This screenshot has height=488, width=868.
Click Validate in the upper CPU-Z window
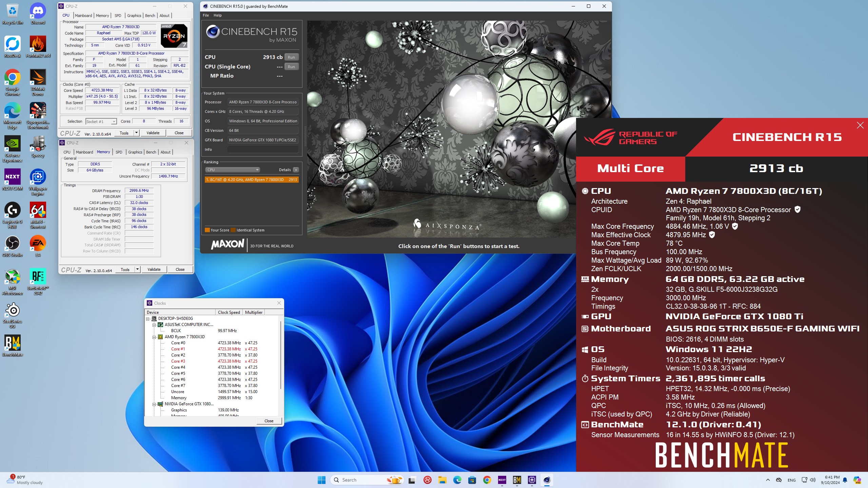coord(153,133)
